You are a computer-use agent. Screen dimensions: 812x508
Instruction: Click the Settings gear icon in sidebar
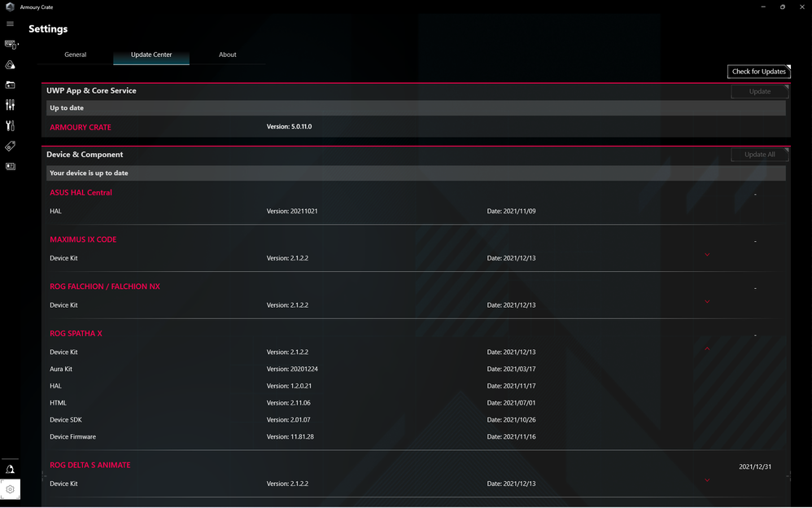[10, 489]
